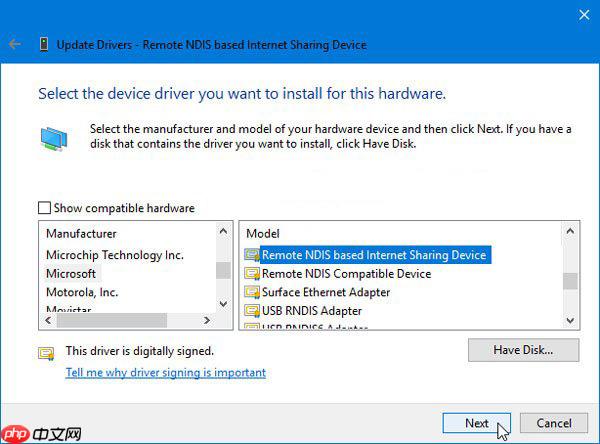The image size is (600, 444).
Task: Choose Surface Ethernet Adapter model
Action: (x=326, y=292)
